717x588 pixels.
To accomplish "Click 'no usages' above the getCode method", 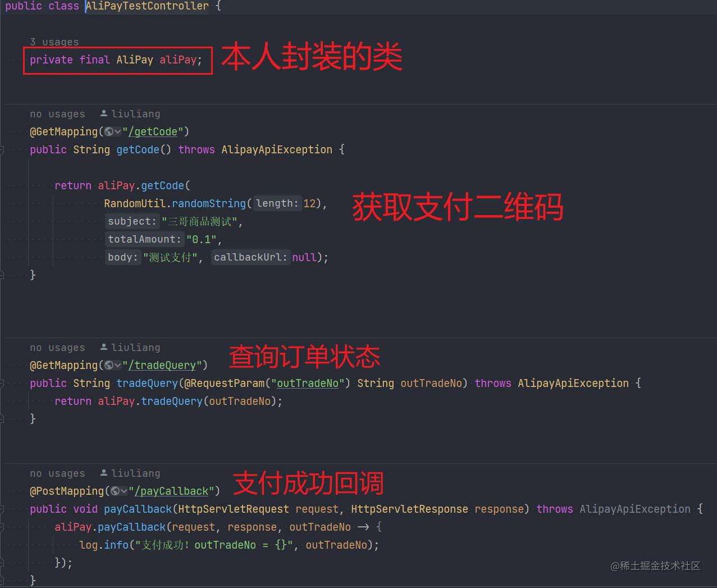I will tap(57, 113).
